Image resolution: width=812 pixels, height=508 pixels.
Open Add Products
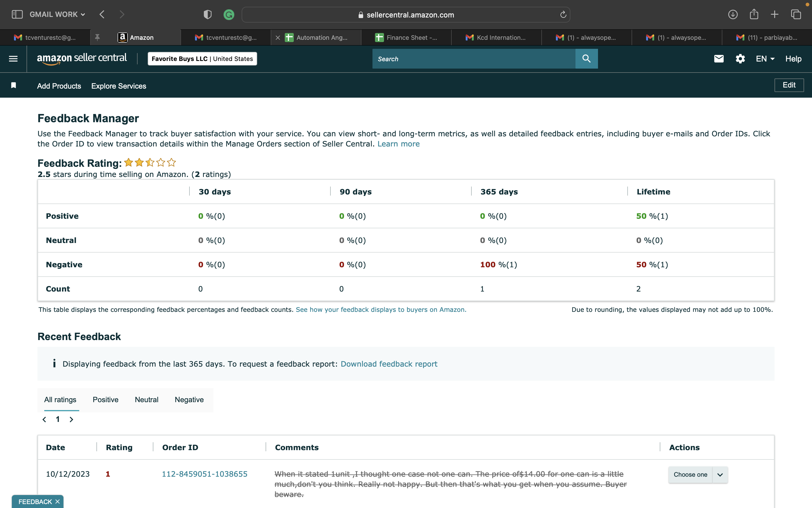[59, 86]
